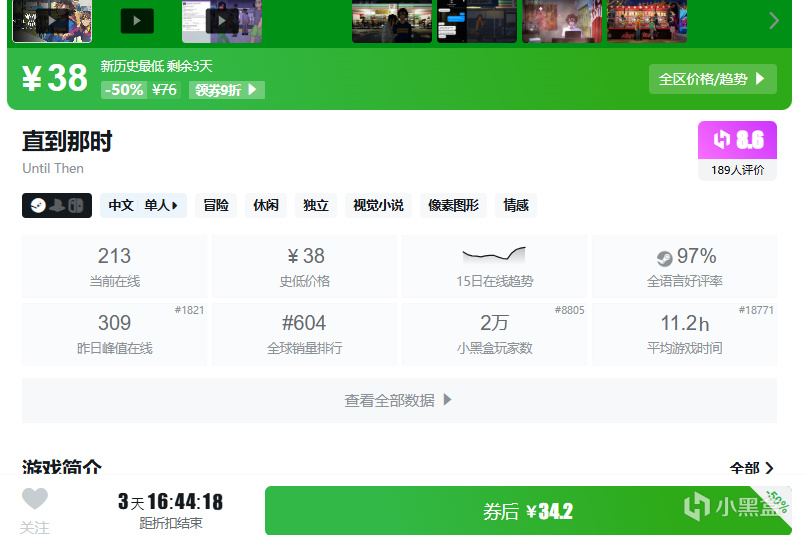Image resolution: width=805 pixels, height=535 pixels.
Task: Advance media carousel with right chevron
Action: [774, 21]
